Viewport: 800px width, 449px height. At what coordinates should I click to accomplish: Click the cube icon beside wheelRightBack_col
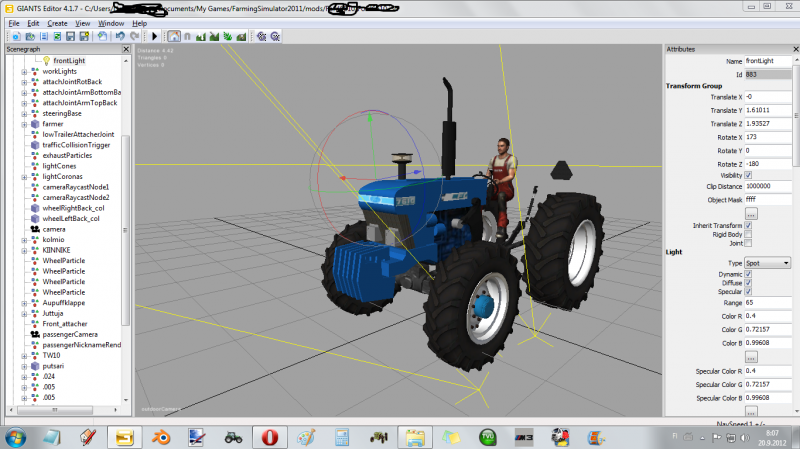point(35,208)
